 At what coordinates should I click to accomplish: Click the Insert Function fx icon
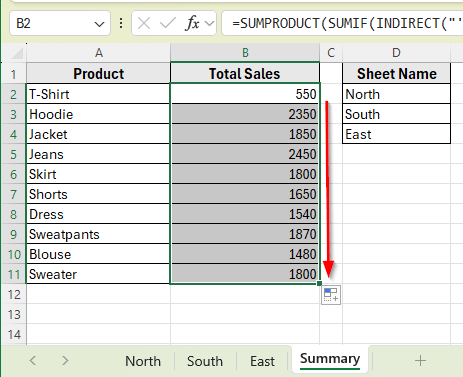[192, 23]
